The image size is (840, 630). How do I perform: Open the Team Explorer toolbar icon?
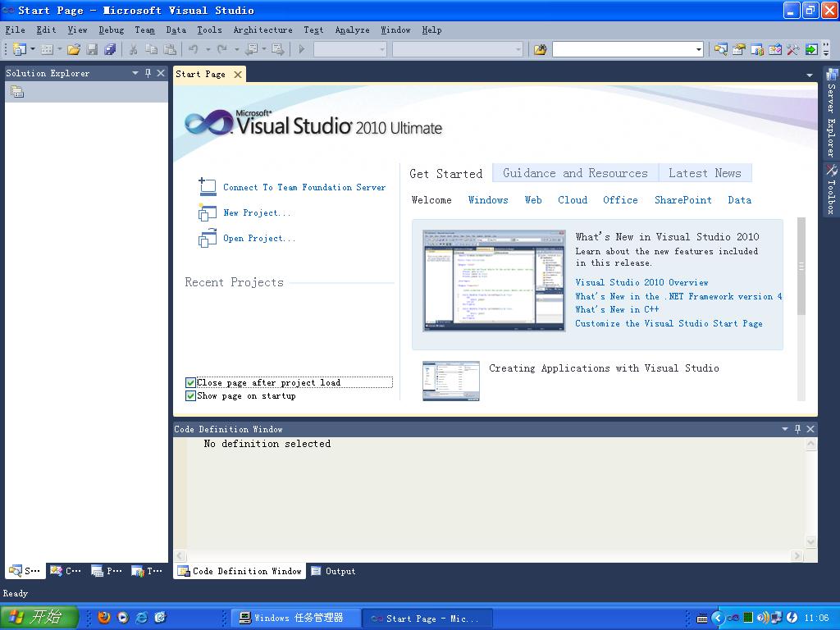757,49
